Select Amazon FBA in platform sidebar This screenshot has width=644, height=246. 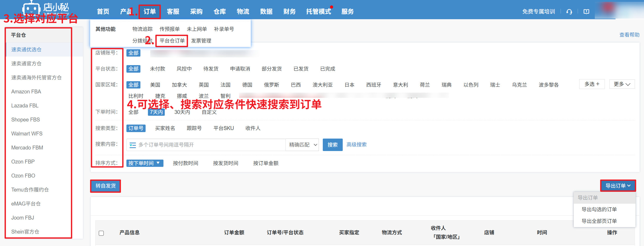pyautogui.click(x=26, y=92)
